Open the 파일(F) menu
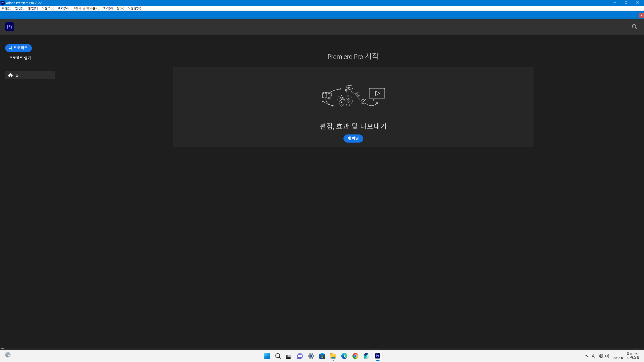The height and width of the screenshot is (362, 644). pos(7,8)
